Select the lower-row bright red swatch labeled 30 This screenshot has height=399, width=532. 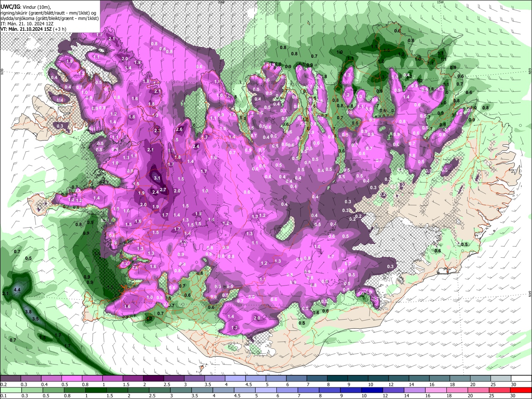tap(521, 390)
